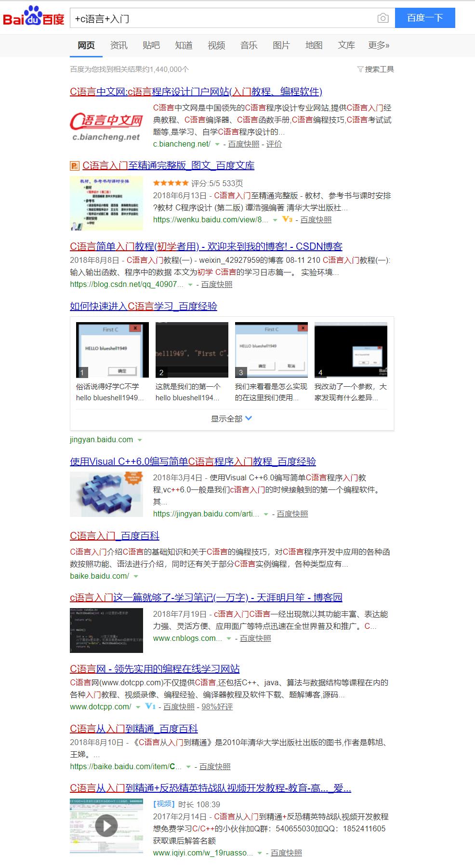Open 百度快照 for wenku result
Image resolution: width=475 pixels, height=868 pixels.
pyautogui.click(x=316, y=220)
